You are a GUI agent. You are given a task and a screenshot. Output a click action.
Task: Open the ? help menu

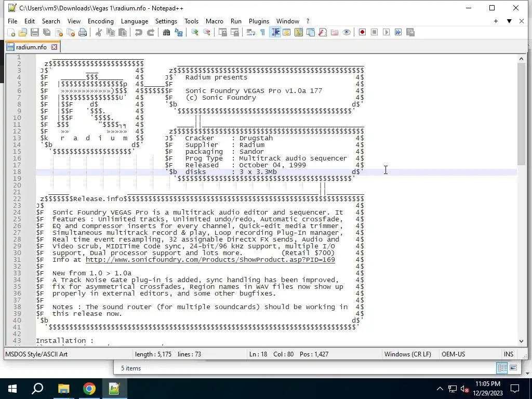click(x=308, y=21)
